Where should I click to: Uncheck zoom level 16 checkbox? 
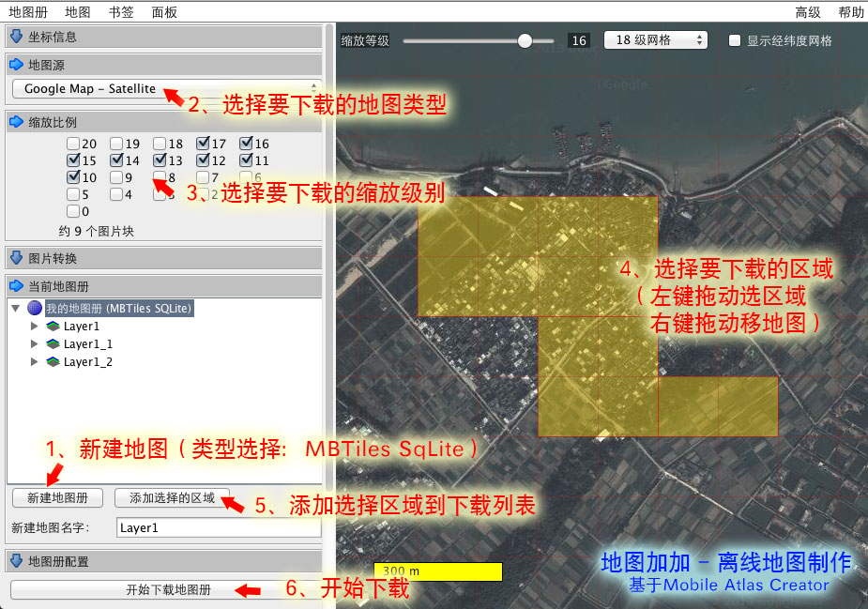pos(246,144)
